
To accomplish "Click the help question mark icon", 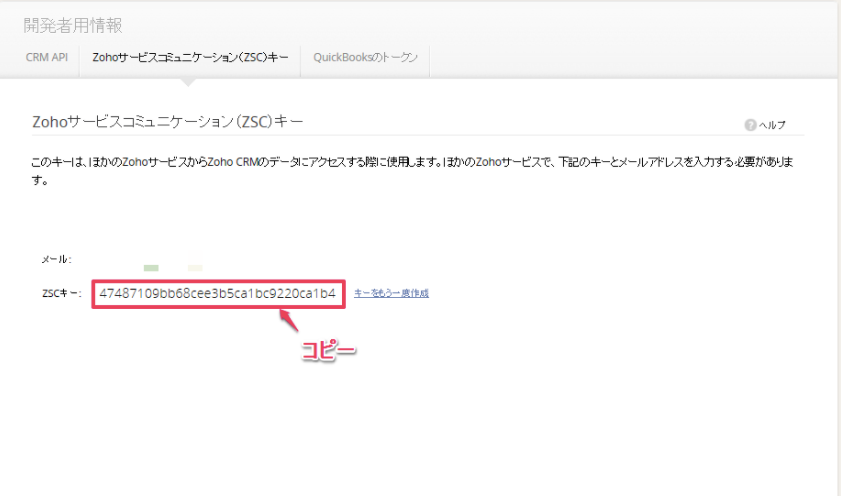I will tap(750, 125).
